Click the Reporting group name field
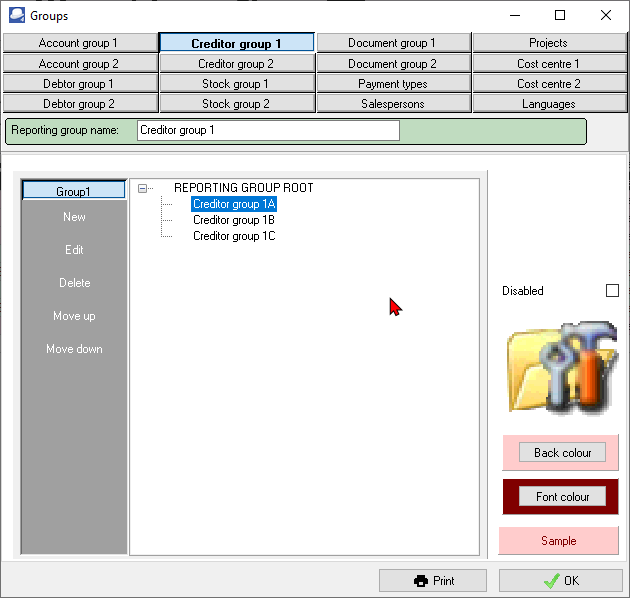The image size is (630, 598). coord(268,130)
